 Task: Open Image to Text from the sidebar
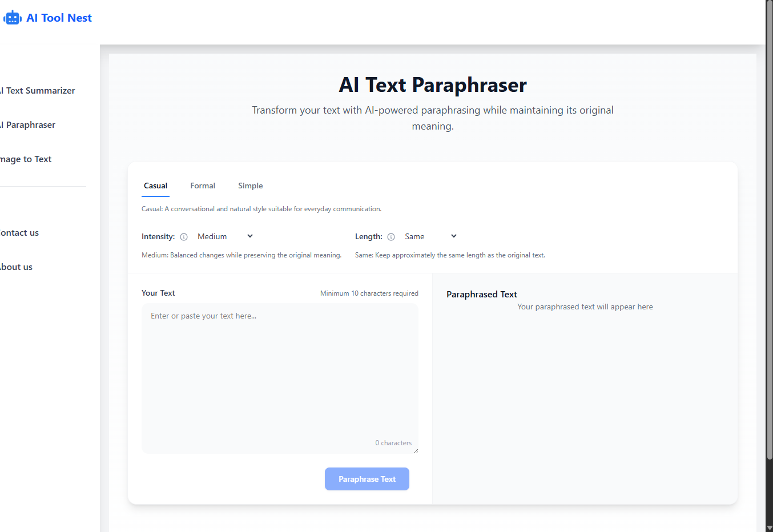point(25,159)
